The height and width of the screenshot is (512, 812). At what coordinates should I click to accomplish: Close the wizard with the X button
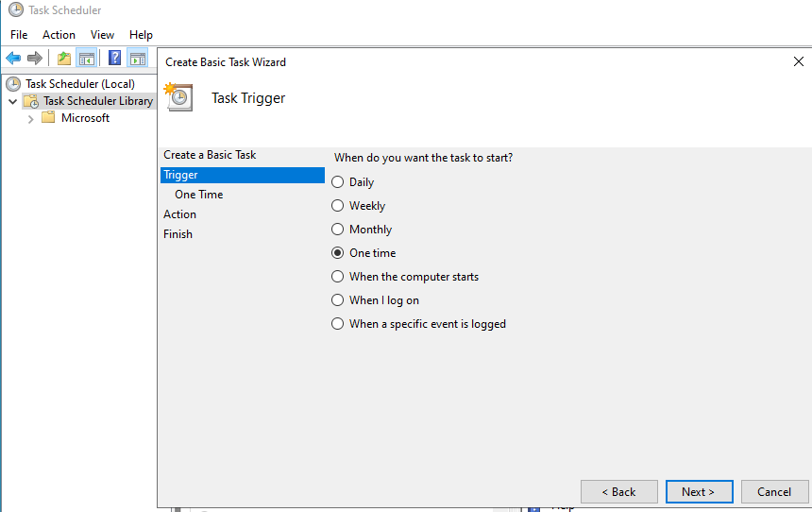coord(799,61)
